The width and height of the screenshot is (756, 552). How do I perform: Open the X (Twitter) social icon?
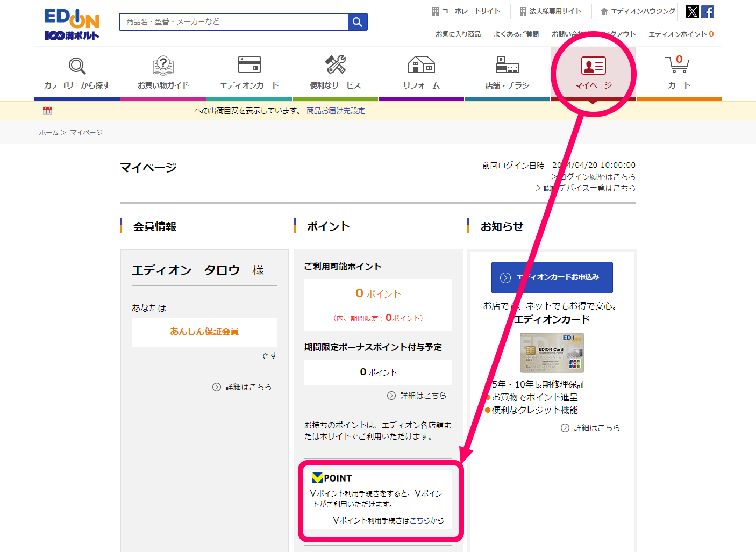click(693, 12)
